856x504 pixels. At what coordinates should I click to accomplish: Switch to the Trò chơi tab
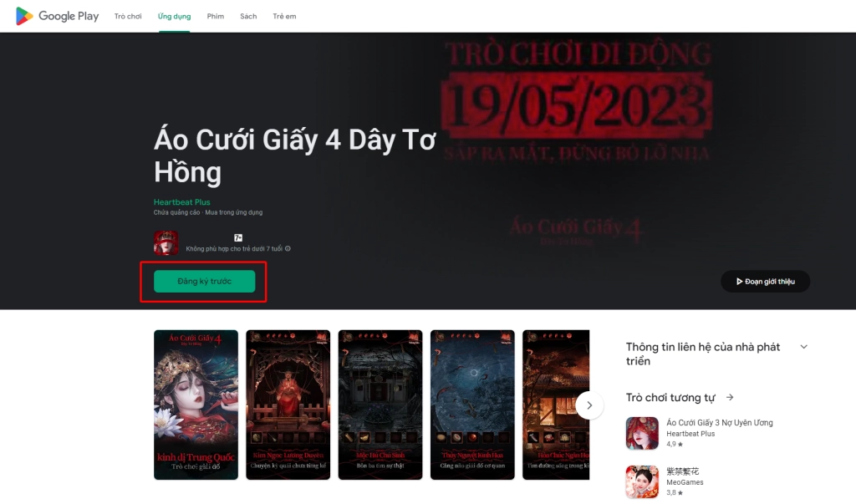(128, 17)
